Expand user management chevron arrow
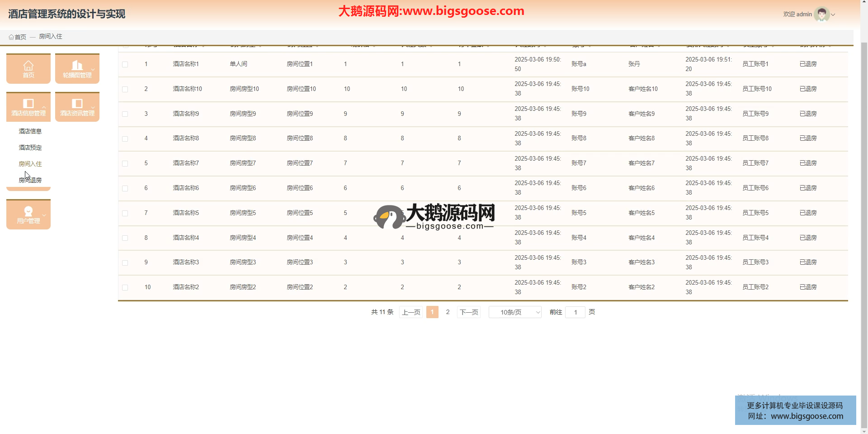The height and width of the screenshot is (434, 868). [44, 215]
